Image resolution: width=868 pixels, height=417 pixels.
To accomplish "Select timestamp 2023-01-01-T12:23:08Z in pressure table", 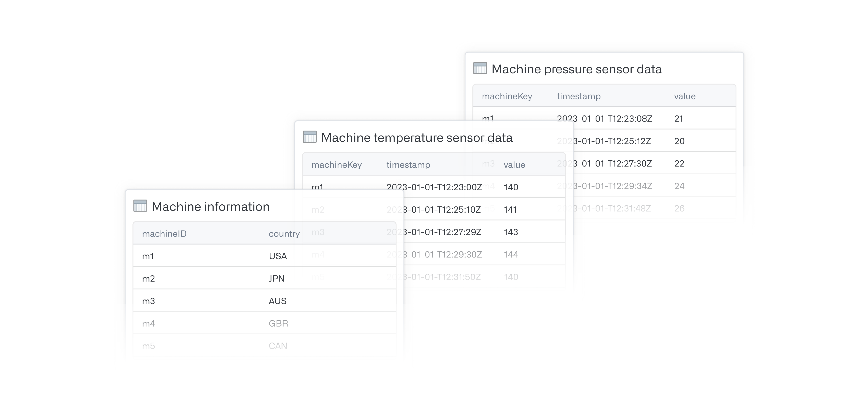I will [x=604, y=118].
